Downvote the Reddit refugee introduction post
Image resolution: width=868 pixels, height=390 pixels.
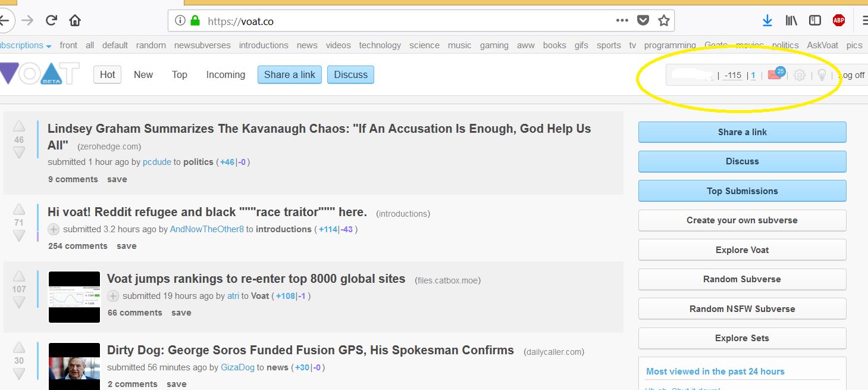click(x=19, y=236)
